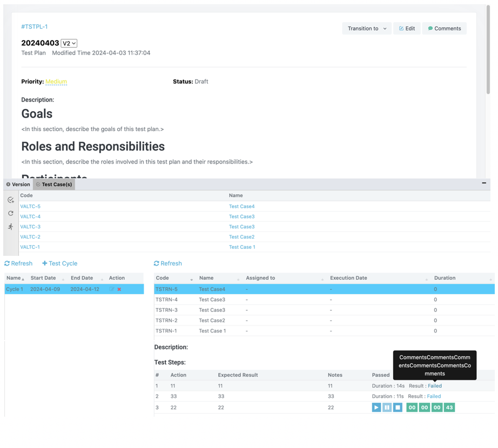Click the seconds timer box showing 43
Viewport: 498px width, 448px height.
449,408
